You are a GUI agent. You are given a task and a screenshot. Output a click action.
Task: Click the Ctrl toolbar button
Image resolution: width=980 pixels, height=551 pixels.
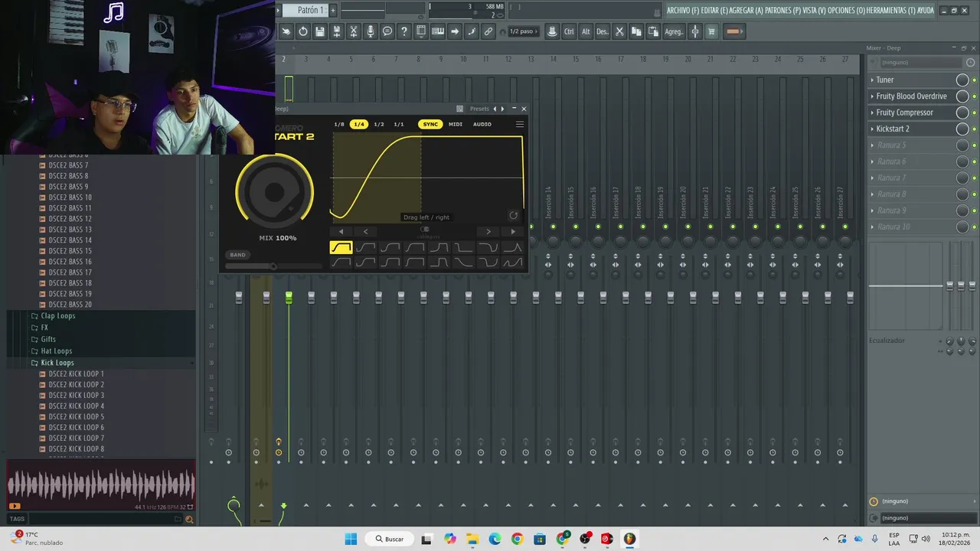(569, 31)
